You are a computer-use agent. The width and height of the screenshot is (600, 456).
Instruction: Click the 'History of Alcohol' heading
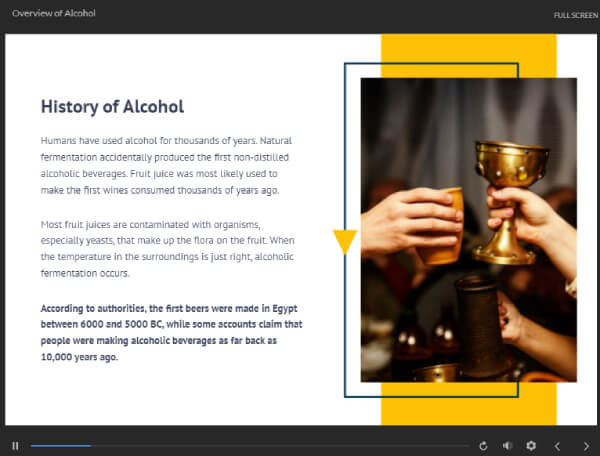[112, 106]
